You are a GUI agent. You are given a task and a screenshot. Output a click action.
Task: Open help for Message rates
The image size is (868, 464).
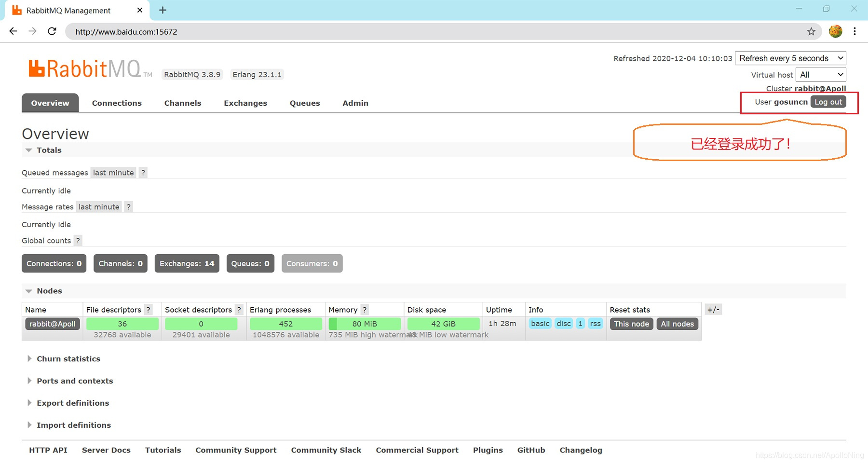pos(128,207)
